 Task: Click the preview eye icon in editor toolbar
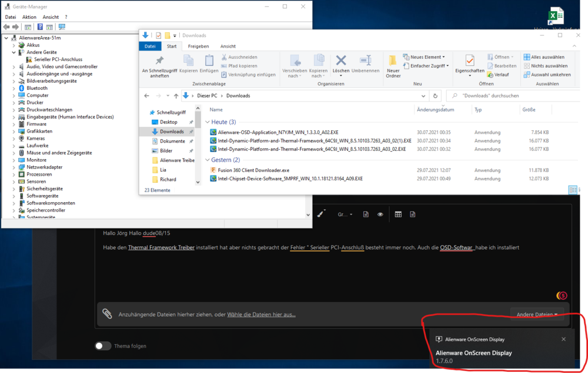(x=380, y=214)
